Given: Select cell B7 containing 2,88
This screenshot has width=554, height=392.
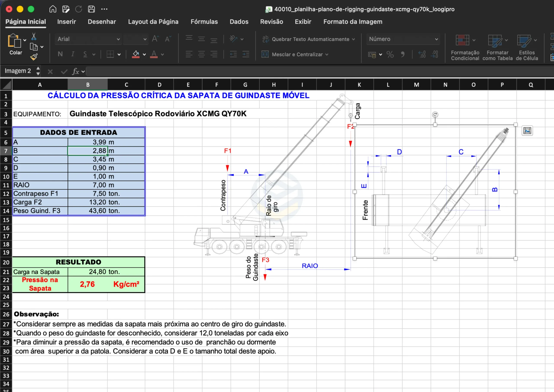Looking at the screenshot, I should [88, 151].
